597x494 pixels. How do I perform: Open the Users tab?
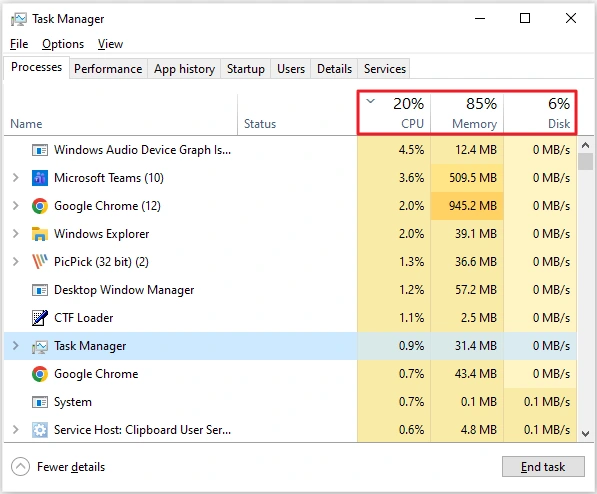[x=291, y=69]
